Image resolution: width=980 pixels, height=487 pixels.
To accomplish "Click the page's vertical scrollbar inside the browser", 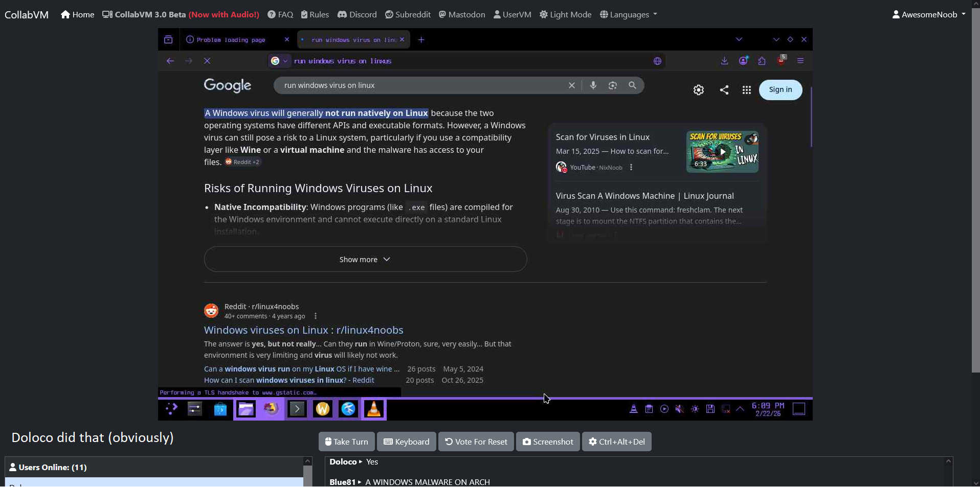I will coord(811,118).
